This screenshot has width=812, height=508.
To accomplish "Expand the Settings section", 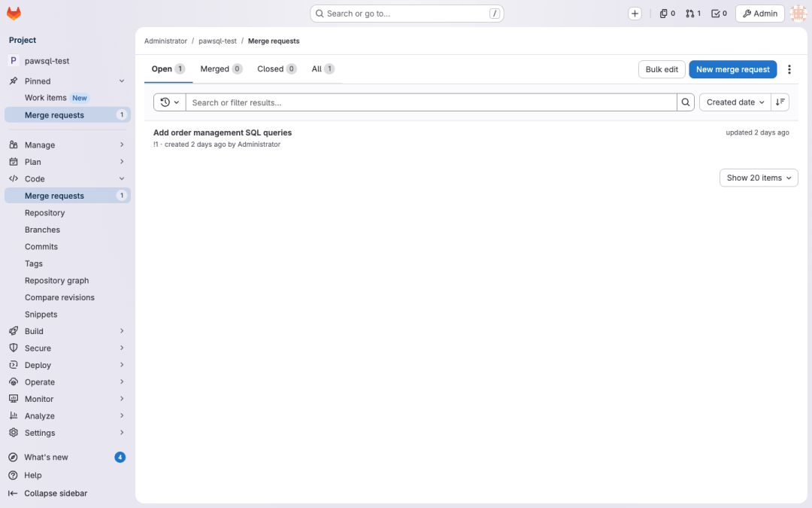I will 68,433.
